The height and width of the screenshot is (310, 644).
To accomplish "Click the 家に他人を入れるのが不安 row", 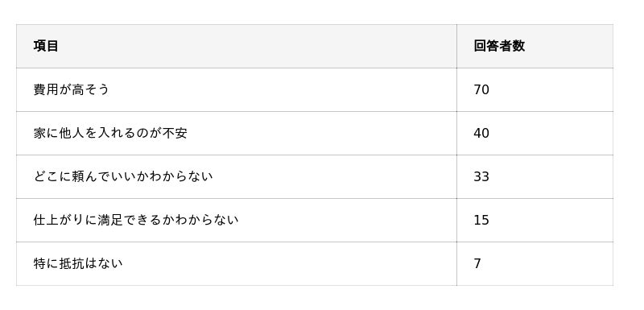I will tap(315, 134).
